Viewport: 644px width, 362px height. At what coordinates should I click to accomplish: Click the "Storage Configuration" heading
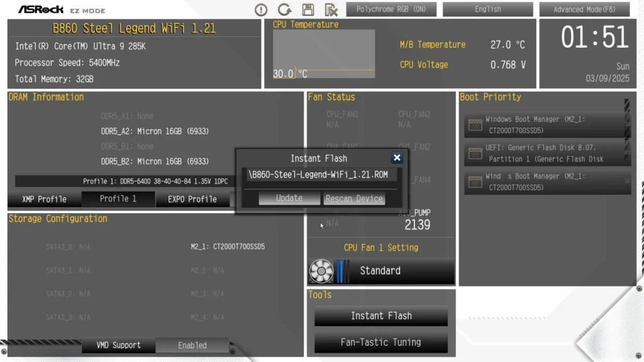58,219
